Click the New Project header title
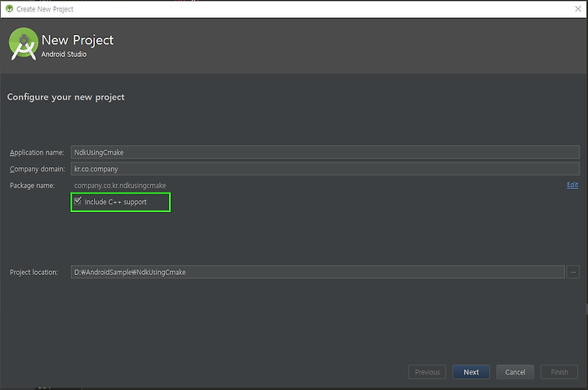The width and height of the screenshot is (588, 390). tap(78, 40)
